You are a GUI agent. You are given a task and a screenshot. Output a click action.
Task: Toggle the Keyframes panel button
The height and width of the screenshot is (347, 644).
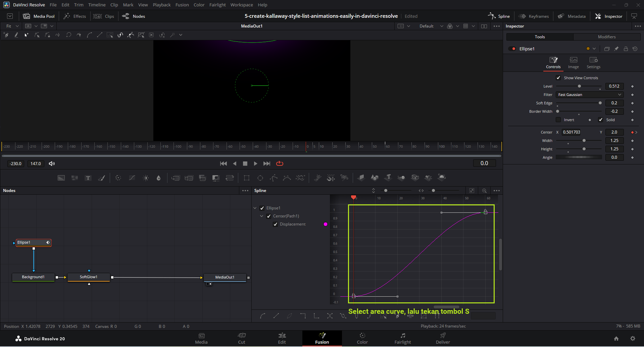pyautogui.click(x=534, y=16)
